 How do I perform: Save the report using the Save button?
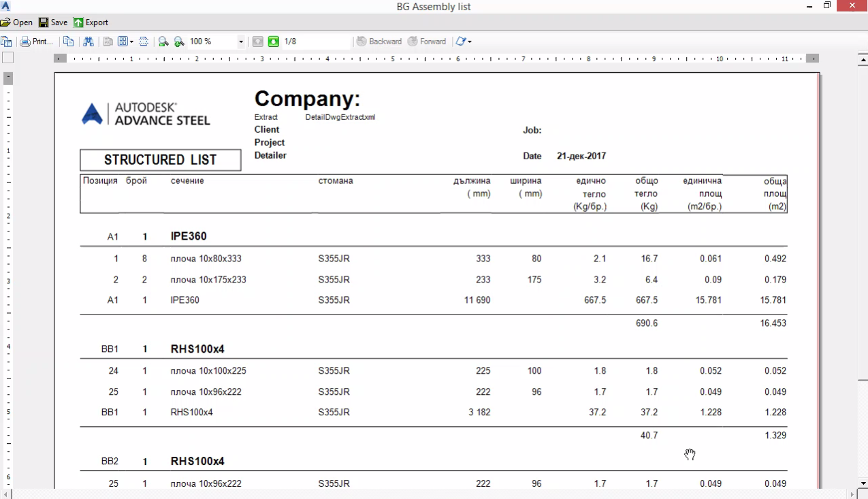pyautogui.click(x=53, y=22)
